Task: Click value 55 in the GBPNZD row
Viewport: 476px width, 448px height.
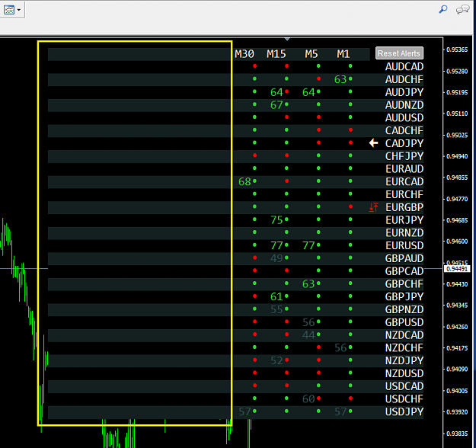Action: (x=276, y=309)
